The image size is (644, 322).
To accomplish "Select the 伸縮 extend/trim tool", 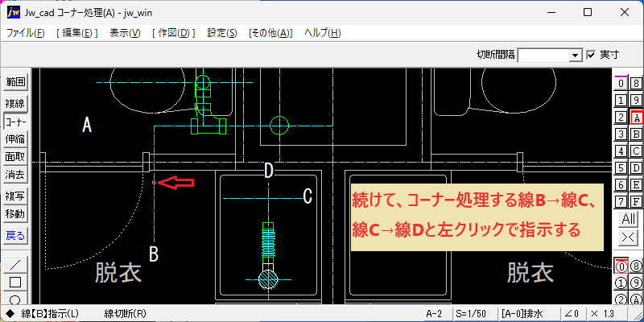I will coord(14,138).
